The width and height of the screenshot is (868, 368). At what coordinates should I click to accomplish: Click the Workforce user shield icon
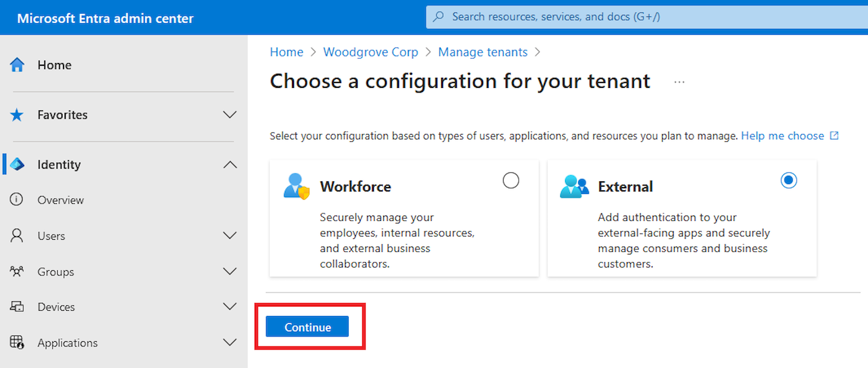[x=297, y=186]
